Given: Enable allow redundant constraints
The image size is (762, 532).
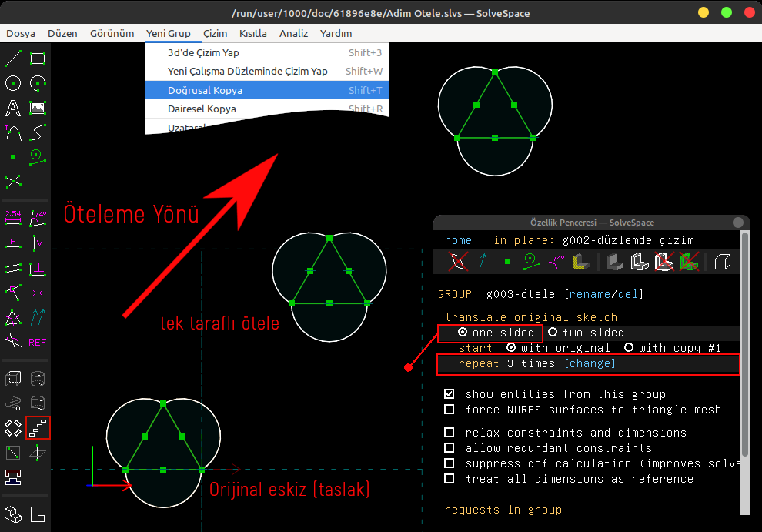Looking at the screenshot, I should coord(450,448).
